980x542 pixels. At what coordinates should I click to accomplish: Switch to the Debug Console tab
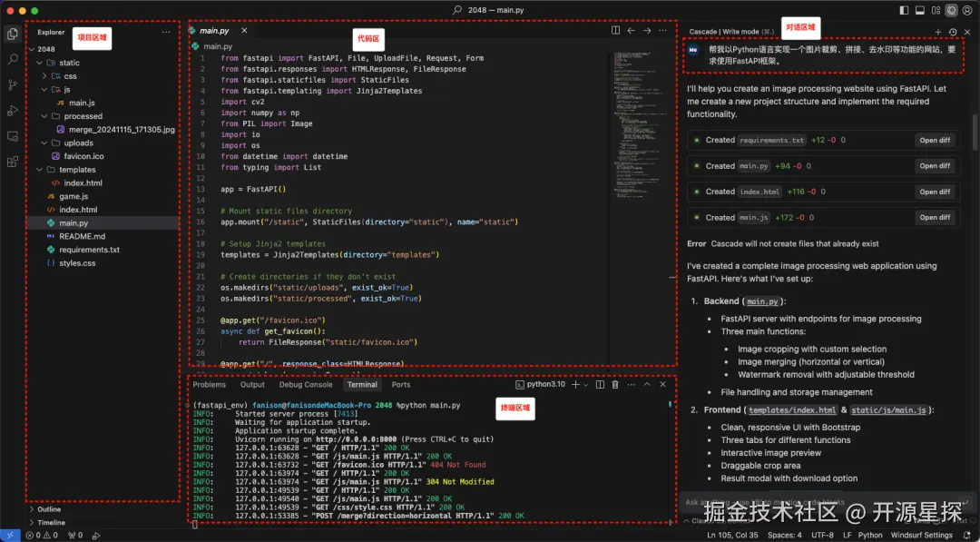[x=306, y=384]
